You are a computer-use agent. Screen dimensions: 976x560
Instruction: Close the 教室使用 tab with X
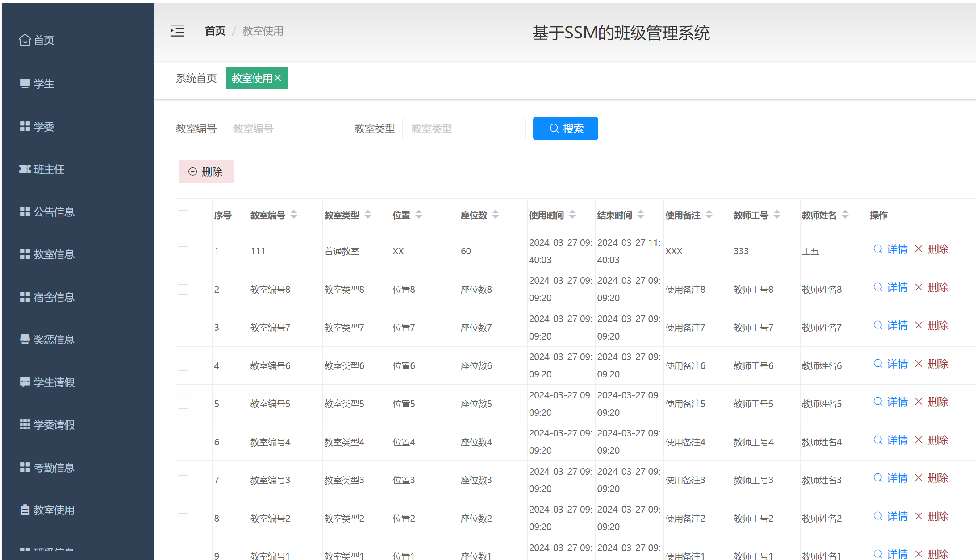tap(278, 78)
